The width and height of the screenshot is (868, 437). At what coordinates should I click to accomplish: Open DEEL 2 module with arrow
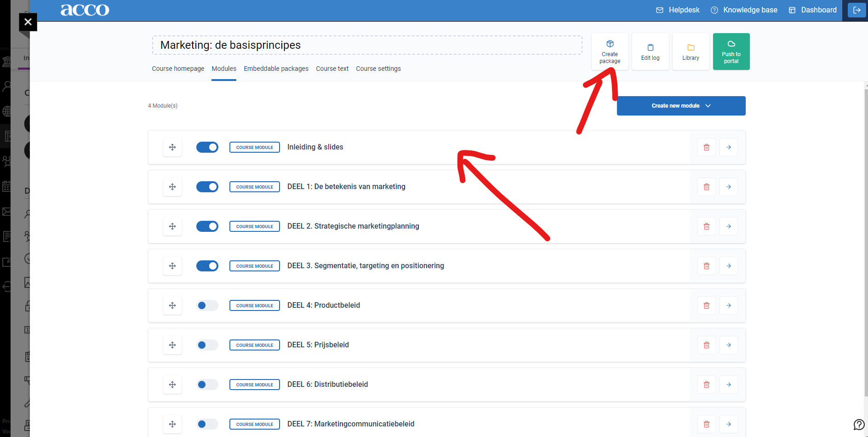(729, 226)
